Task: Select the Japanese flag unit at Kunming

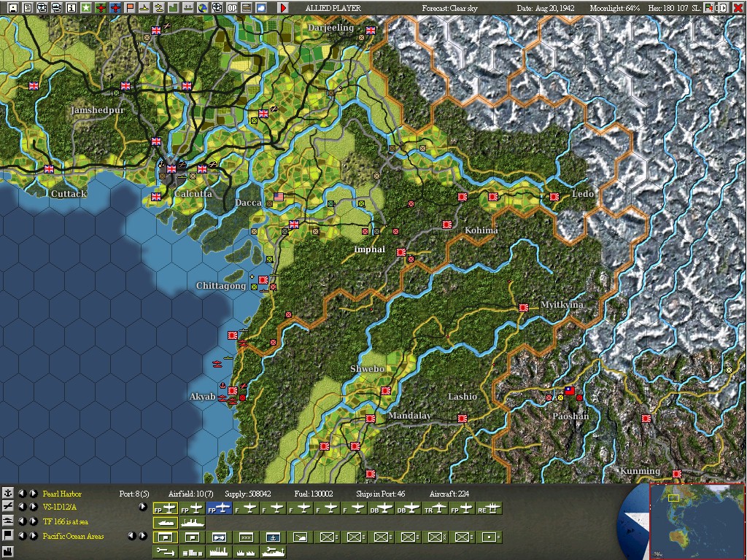Action: click(676, 474)
